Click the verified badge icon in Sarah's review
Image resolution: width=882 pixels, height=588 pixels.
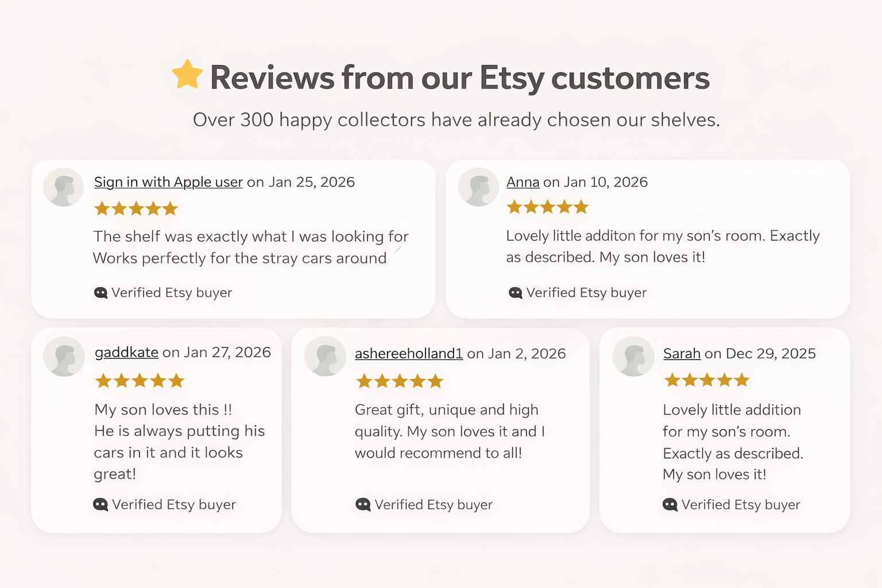(670, 505)
